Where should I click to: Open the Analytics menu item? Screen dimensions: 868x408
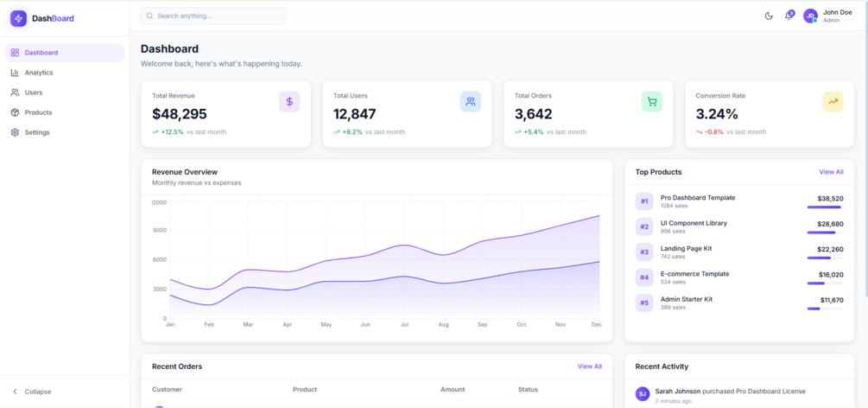pyautogui.click(x=65, y=73)
